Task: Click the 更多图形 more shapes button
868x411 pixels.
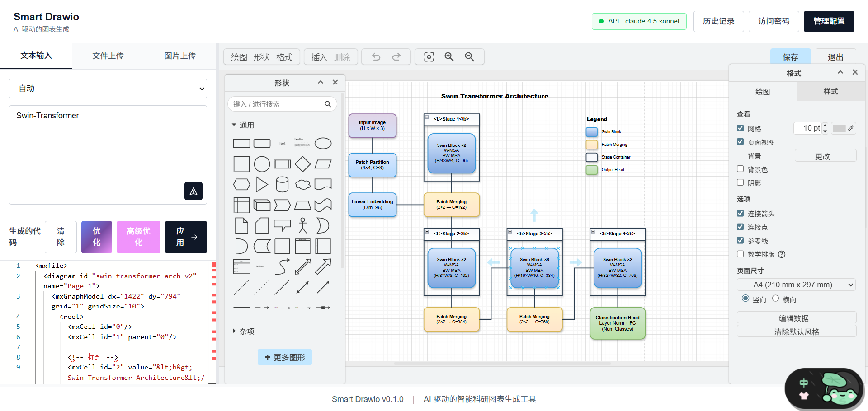Action: click(x=285, y=357)
